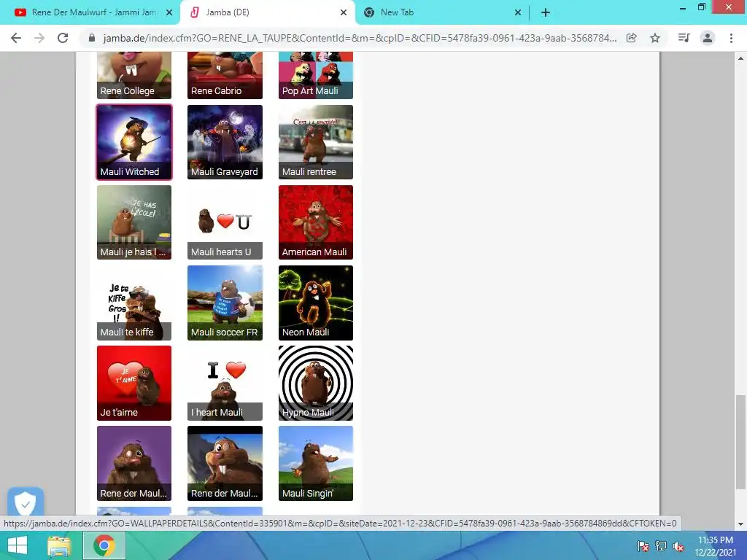Click the Chrome taskbar icon
This screenshot has height=560, width=747.
(104, 545)
